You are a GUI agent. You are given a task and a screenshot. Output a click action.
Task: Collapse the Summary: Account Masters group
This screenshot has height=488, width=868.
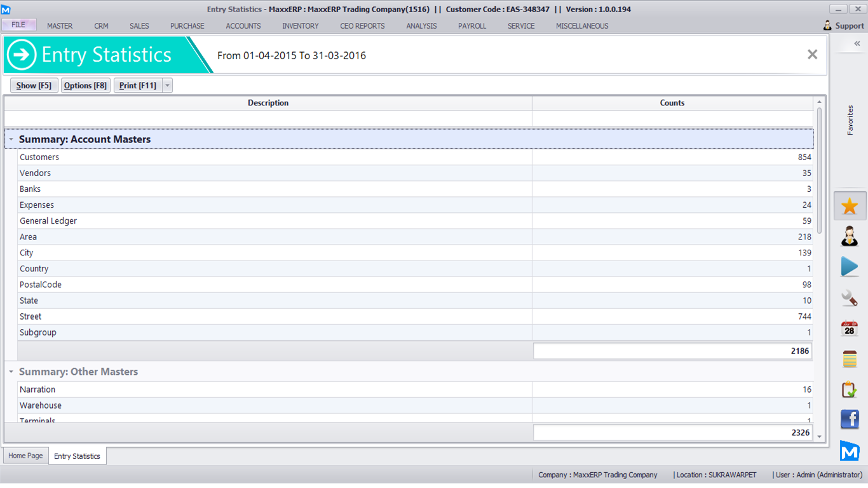tap(11, 139)
